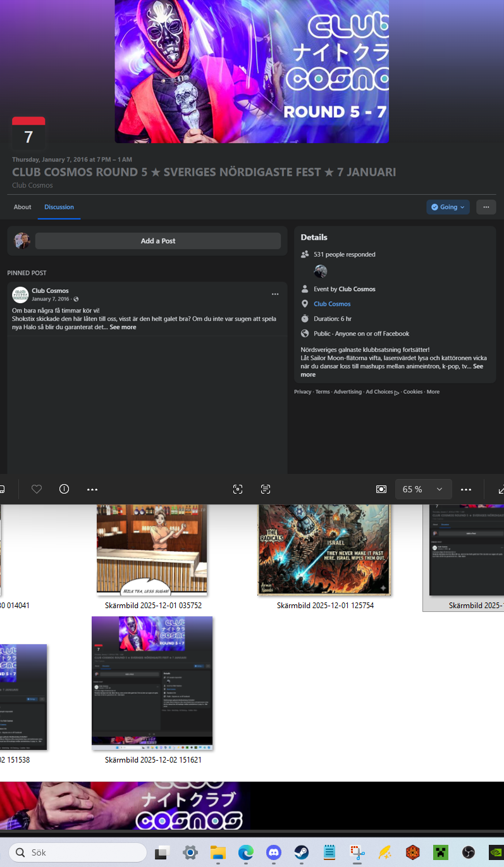
Task: Click the event title heading text
Action: coord(204,172)
